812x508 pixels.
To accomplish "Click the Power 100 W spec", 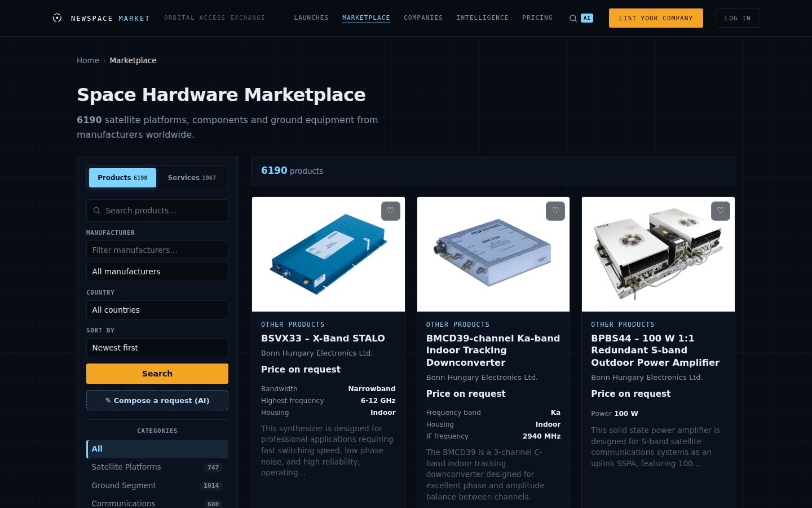I will [615, 414].
